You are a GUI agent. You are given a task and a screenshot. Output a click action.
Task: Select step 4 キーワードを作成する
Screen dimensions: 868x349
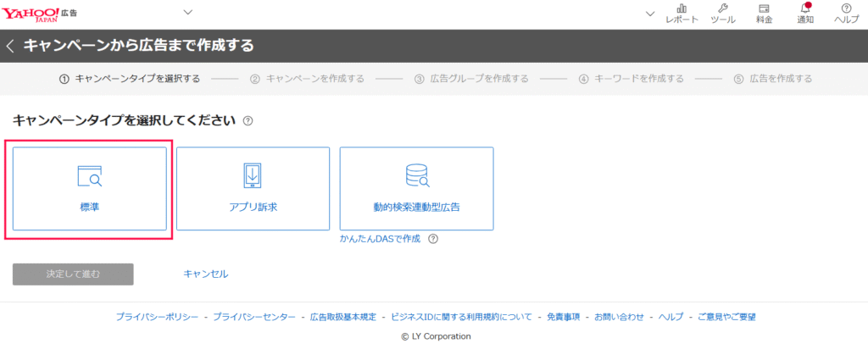(x=631, y=79)
